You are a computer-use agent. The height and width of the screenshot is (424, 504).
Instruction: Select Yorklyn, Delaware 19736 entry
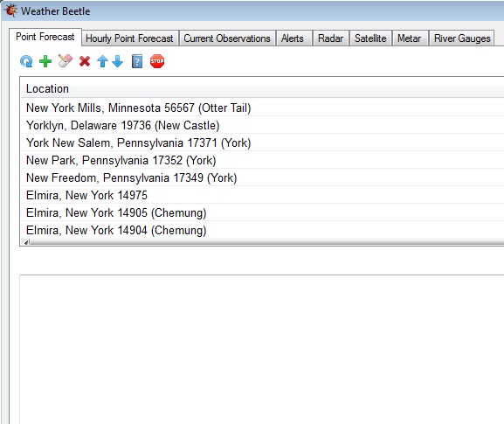[x=262, y=125]
